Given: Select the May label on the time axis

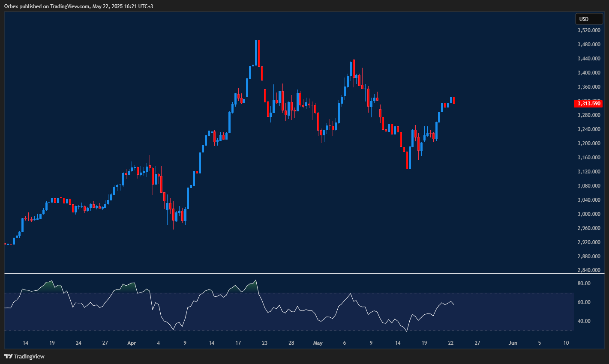Looking at the screenshot, I should point(318,343).
